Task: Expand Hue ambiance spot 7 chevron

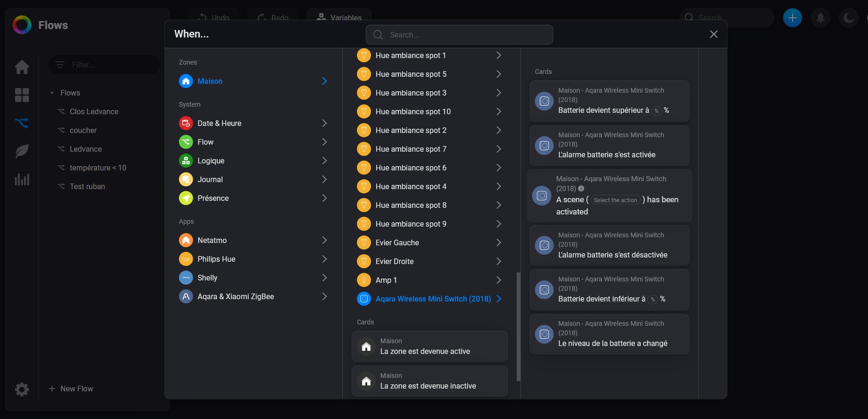Action: (499, 149)
